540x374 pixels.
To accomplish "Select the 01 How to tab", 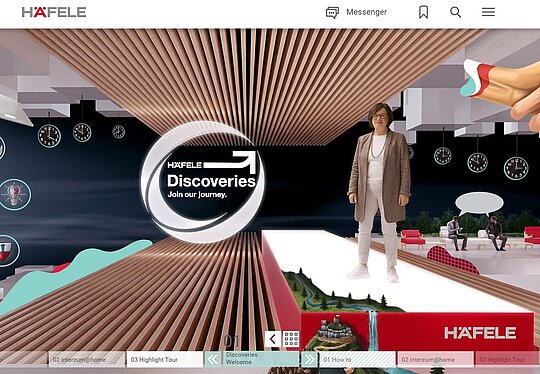I will pyautogui.click(x=357, y=360).
